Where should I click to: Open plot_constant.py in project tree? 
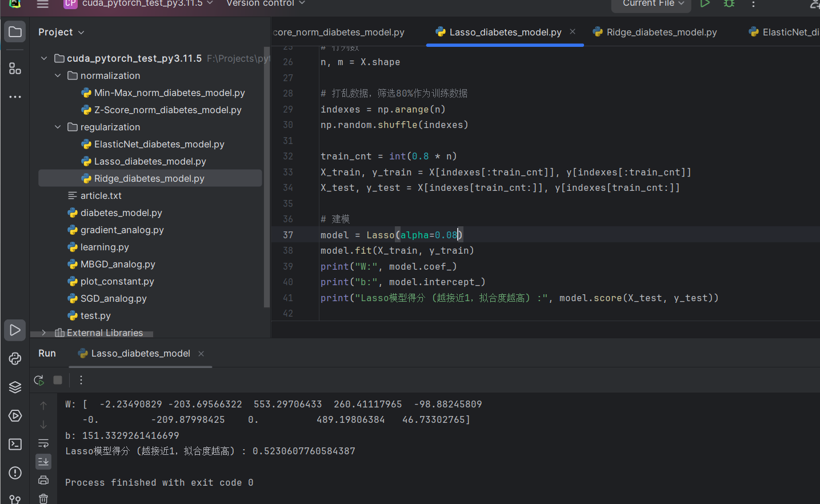(111, 281)
